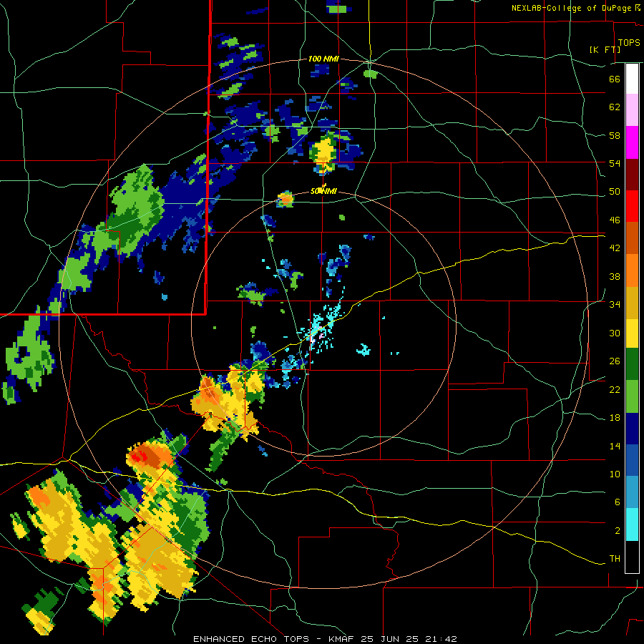Click the cyan legend swatch
The width and height of the screenshot is (644, 644).
(x=632, y=525)
